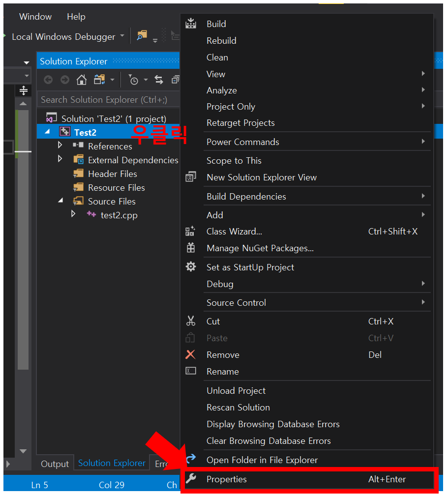448x496 pixels.
Task: Click the red Remove X icon
Action: [x=190, y=354]
